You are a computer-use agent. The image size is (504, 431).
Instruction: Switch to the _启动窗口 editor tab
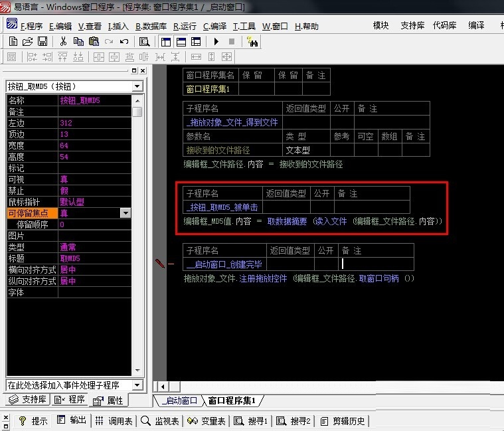click(179, 400)
